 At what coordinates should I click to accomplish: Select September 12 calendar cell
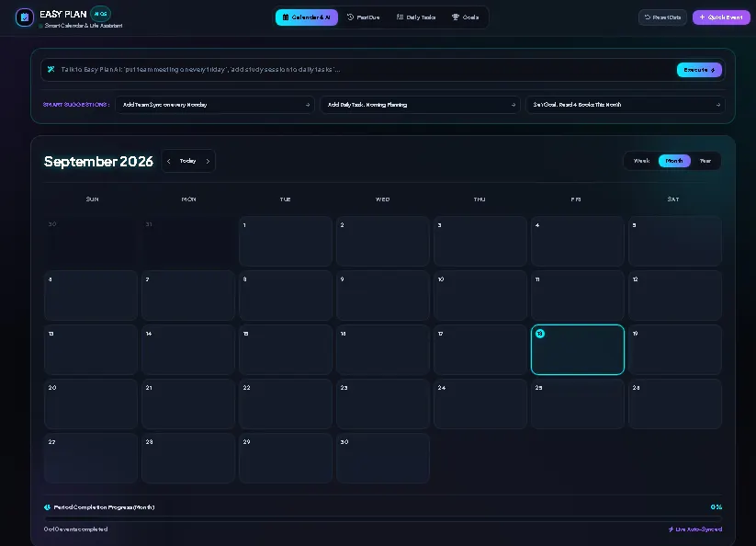click(675, 296)
